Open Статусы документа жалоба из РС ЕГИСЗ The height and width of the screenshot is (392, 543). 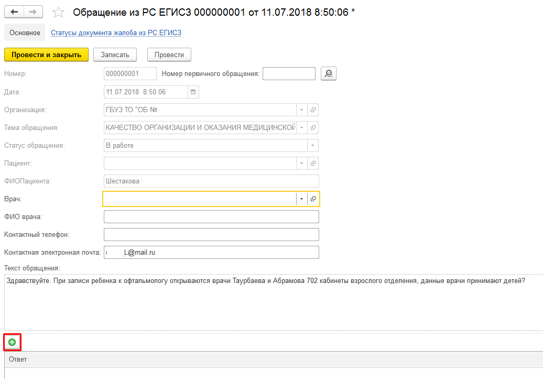coord(116,32)
